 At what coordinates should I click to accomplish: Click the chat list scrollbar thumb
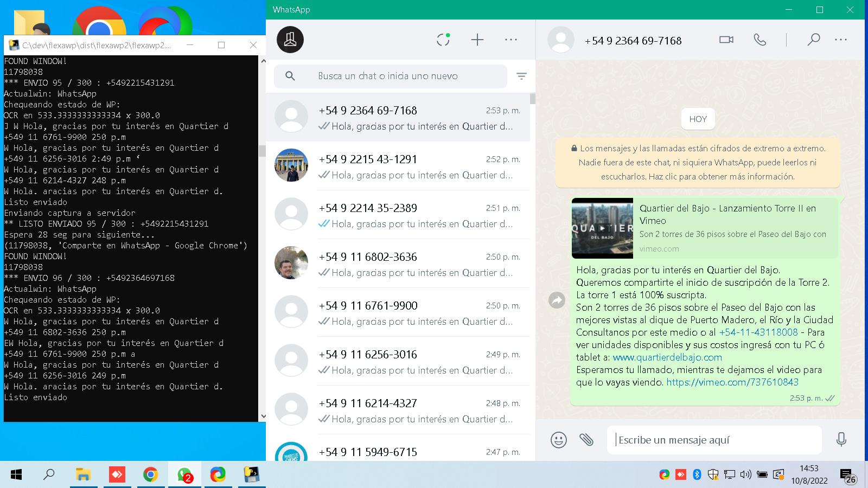533,99
